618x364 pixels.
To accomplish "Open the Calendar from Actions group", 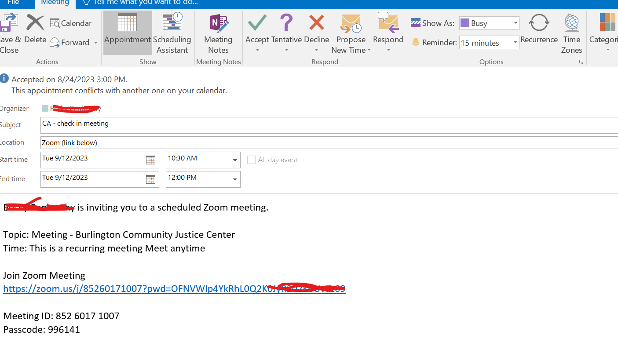I will click(71, 23).
